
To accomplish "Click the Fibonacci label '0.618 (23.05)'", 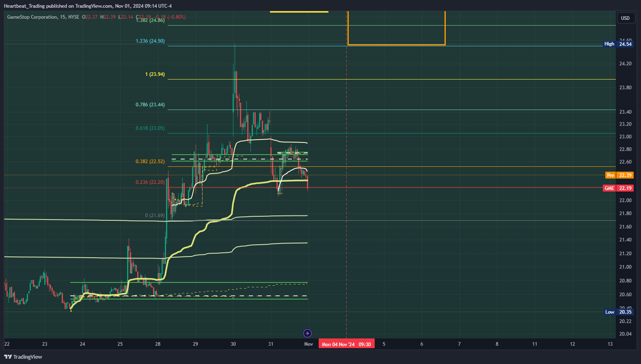I will coord(150,128).
